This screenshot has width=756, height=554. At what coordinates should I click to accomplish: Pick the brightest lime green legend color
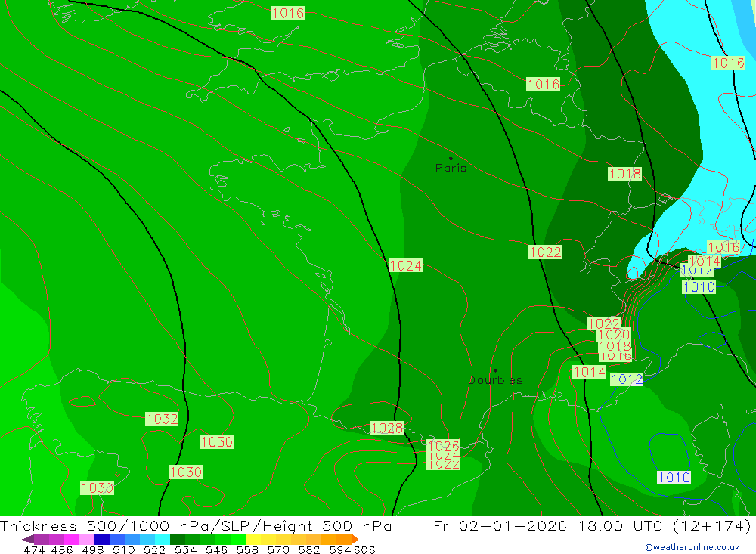238,539
